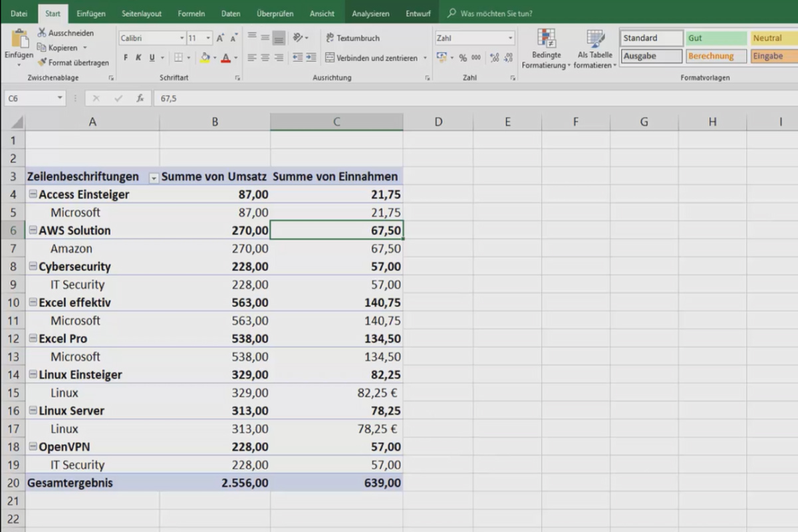This screenshot has height=532, width=798.
Task: Apply the percent style in the Zahl group
Action: click(464, 59)
